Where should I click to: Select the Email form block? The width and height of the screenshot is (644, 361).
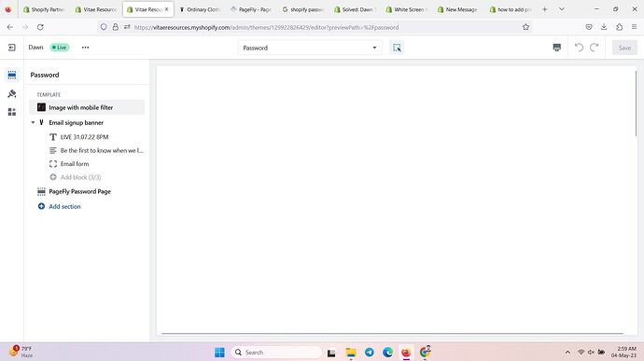(x=75, y=164)
